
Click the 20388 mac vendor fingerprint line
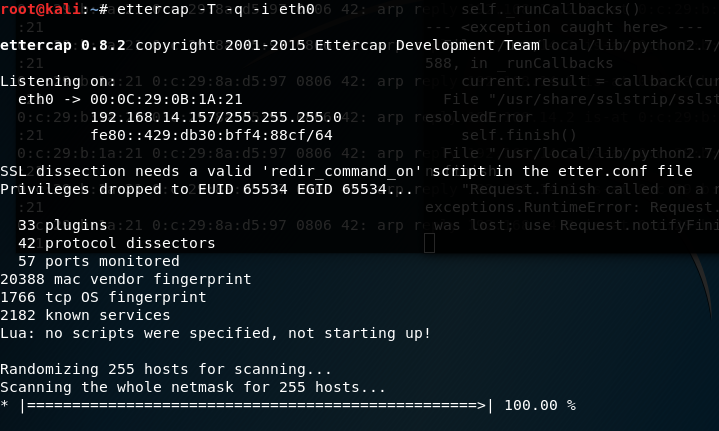click(x=126, y=279)
